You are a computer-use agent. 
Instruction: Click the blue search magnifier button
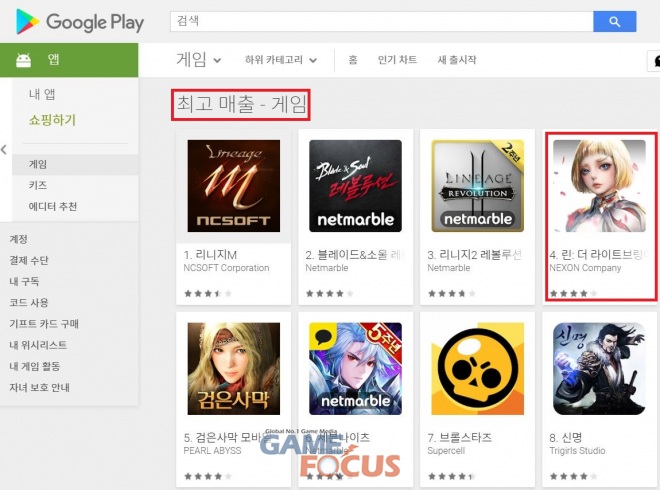coord(615,21)
